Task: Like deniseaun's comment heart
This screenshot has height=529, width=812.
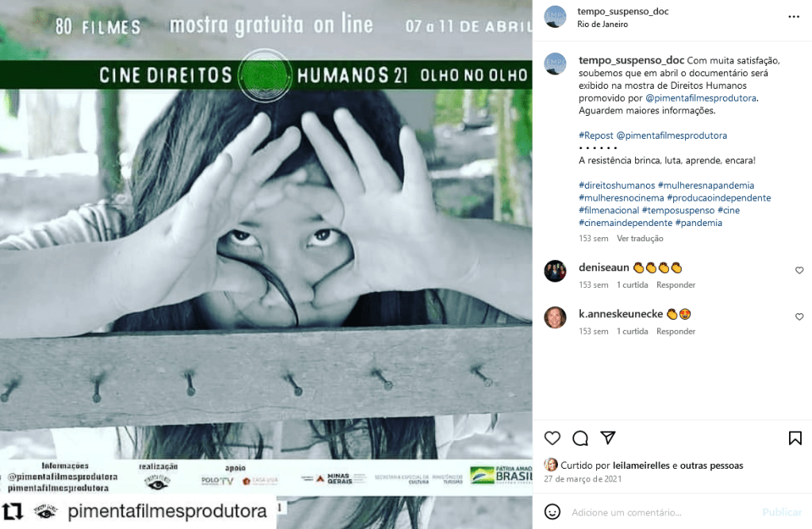Action: tap(799, 270)
